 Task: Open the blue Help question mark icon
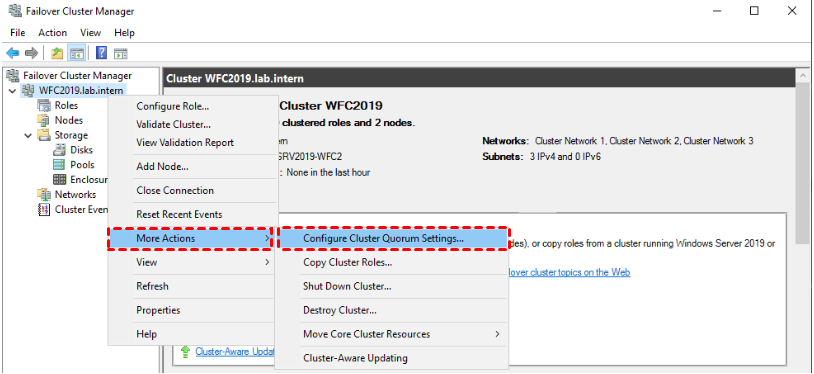pyautogui.click(x=102, y=53)
